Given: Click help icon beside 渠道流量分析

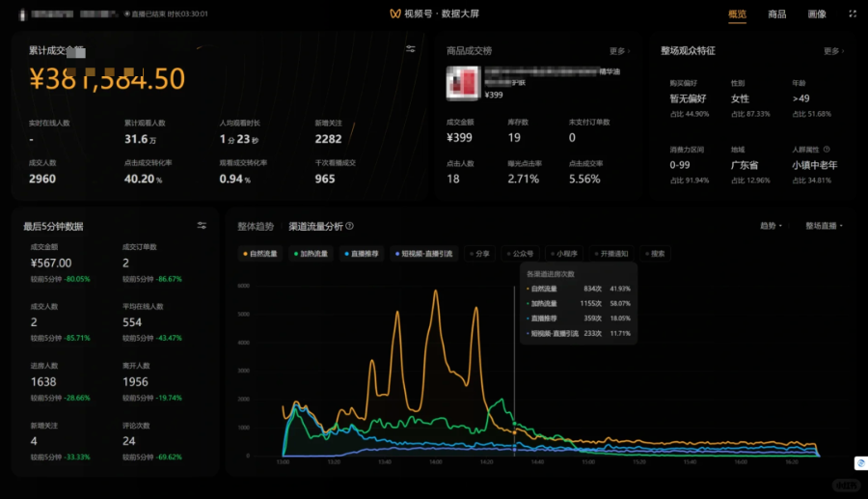Looking at the screenshot, I should click(x=350, y=227).
